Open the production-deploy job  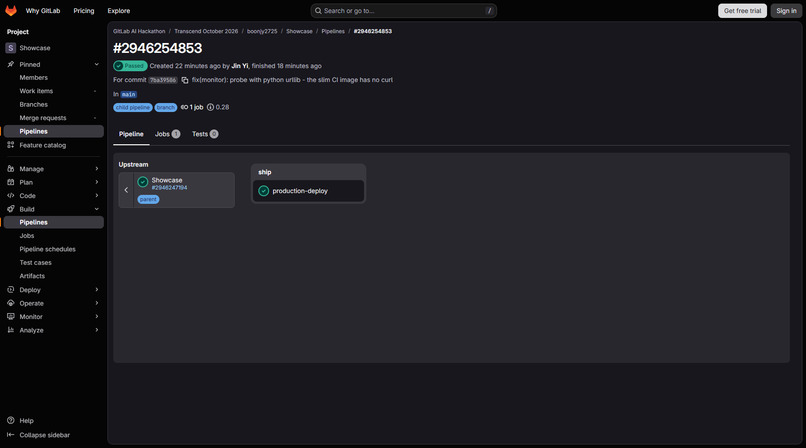[308, 191]
